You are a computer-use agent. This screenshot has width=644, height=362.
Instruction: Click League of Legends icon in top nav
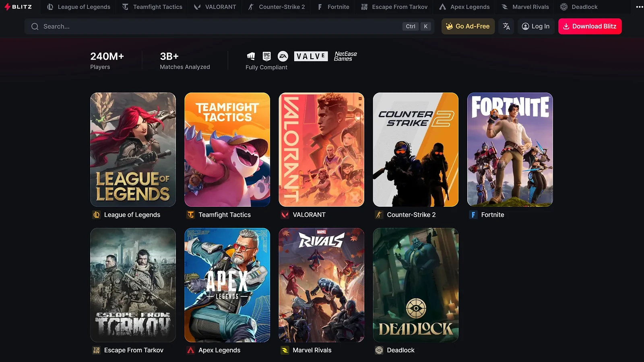pyautogui.click(x=50, y=7)
